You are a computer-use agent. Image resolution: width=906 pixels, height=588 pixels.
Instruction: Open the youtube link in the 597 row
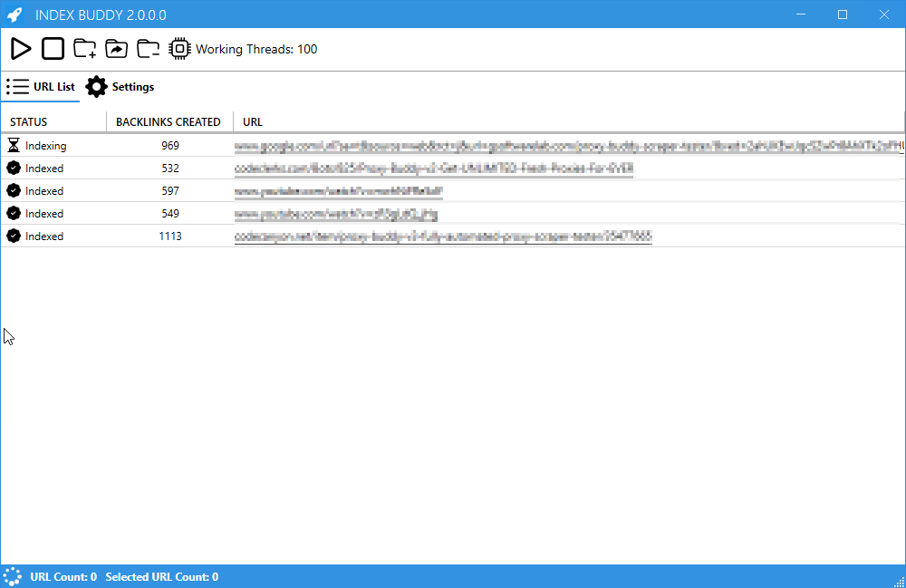coord(339,191)
